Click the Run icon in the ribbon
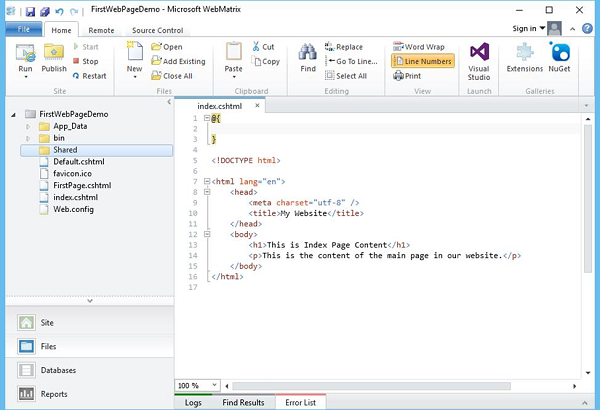Image resolution: width=600 pixels, height=410 pixels. point(25,52)
